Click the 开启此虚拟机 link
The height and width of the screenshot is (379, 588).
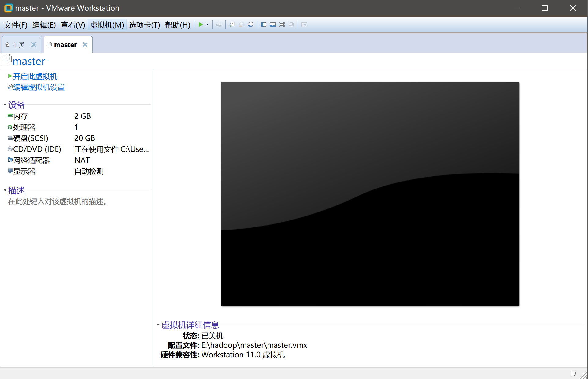pyautogui.click(x=35, y=76)
